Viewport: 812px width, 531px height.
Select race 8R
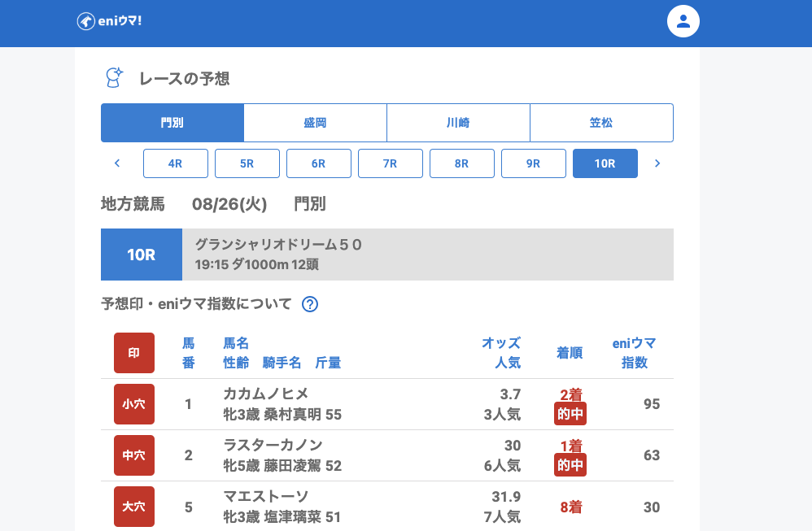pos(462,163)
